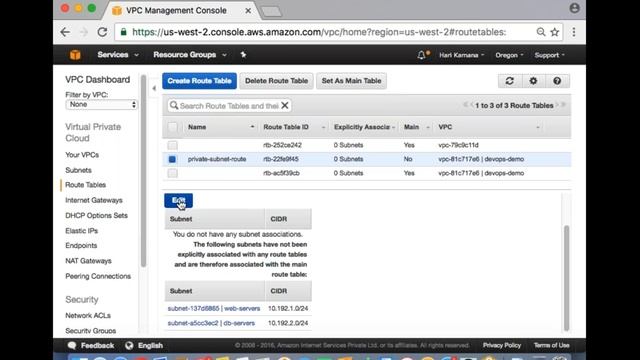
Task: Open the Privacy Policy footer link
Action: 502,345
